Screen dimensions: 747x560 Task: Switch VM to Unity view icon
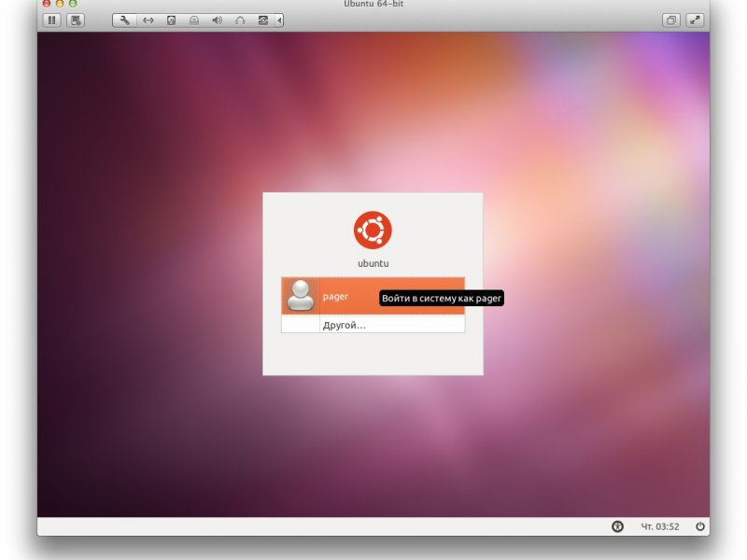click(671, 21)
